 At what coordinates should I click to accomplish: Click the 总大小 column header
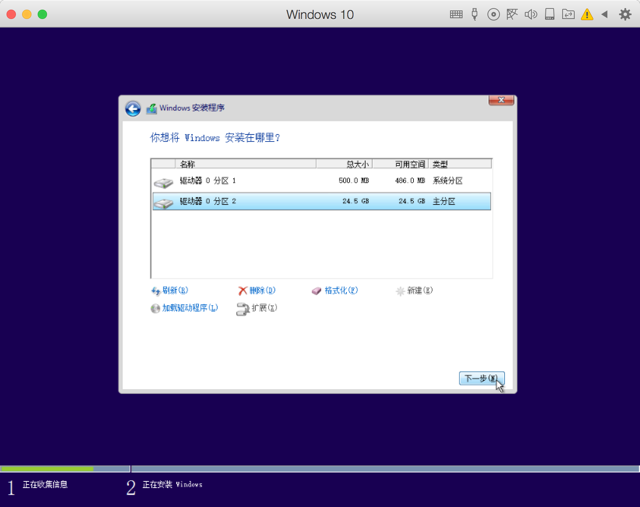[x=344, y=164]
